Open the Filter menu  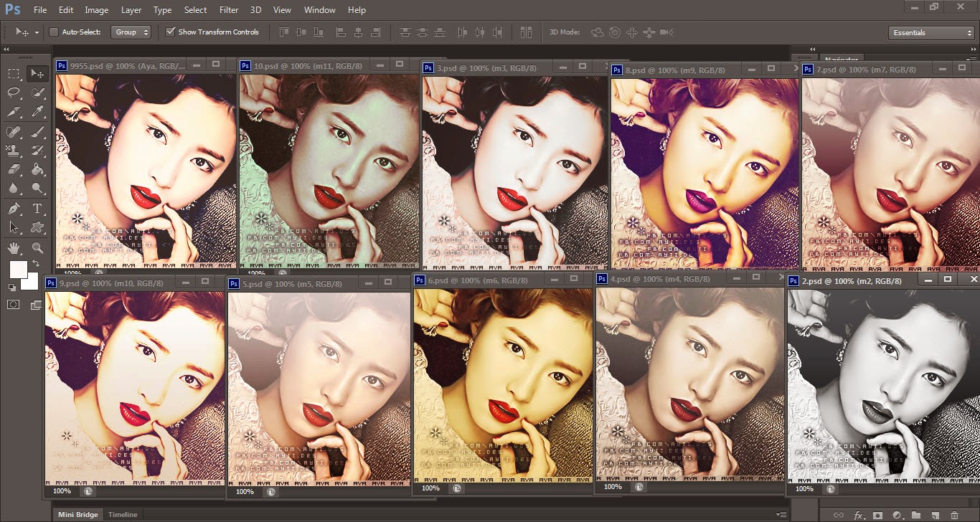point(229,10)
